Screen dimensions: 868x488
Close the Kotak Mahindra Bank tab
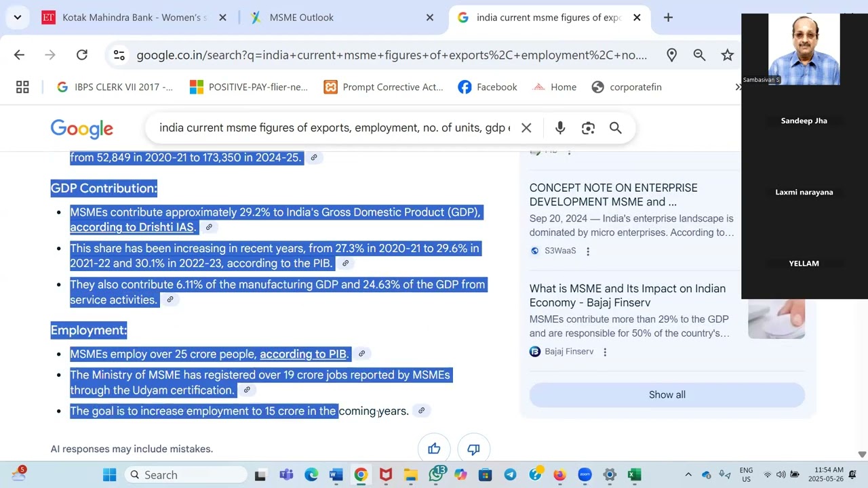(222, 18)
